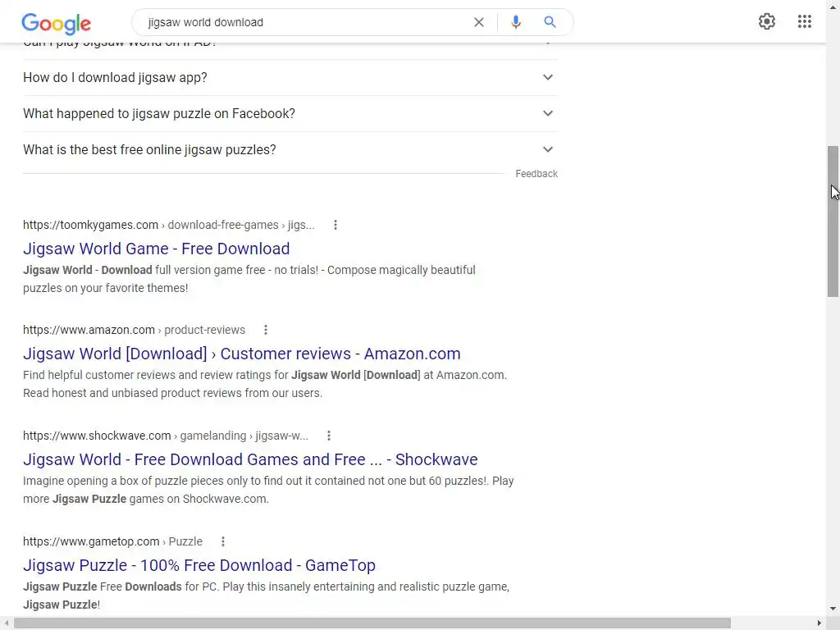
Task: Click the vertical scrollbar thumb
Action: (833, 221)
